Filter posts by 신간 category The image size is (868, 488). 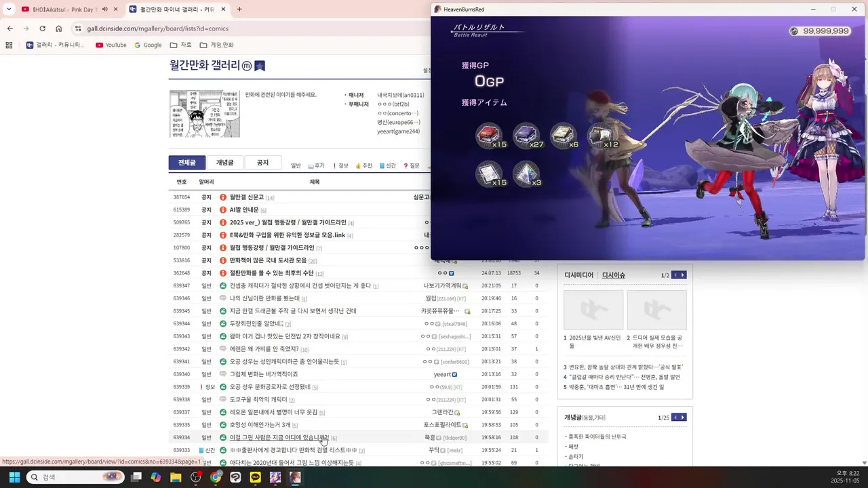388,165
